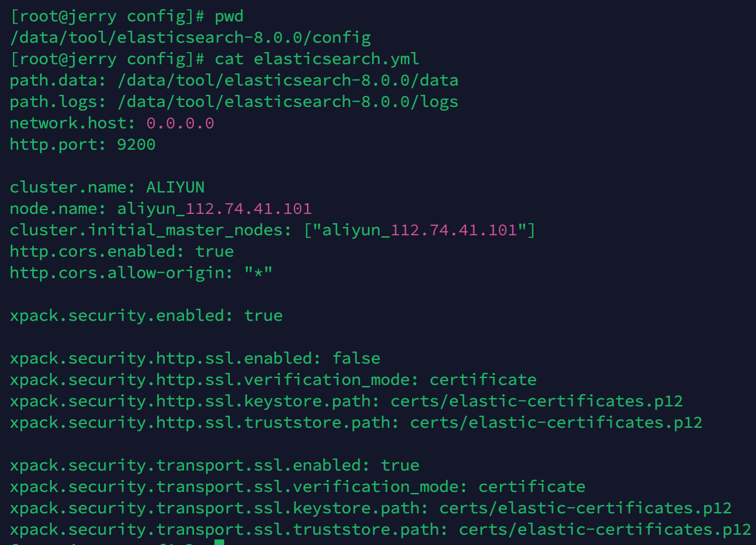Click the path.data directory value
This screenshot has width=756, height=545.
288,80
